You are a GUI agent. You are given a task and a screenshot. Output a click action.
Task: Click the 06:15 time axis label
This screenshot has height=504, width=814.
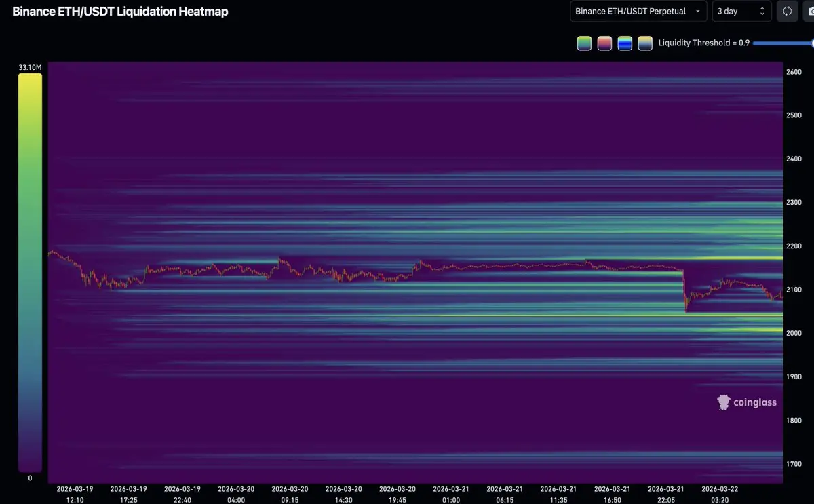point(504,500)
